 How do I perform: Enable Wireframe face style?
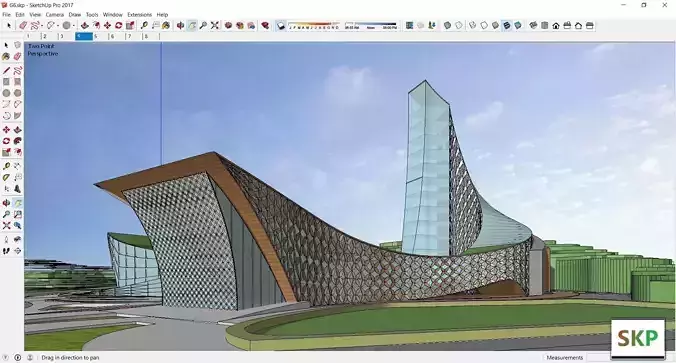473,25
